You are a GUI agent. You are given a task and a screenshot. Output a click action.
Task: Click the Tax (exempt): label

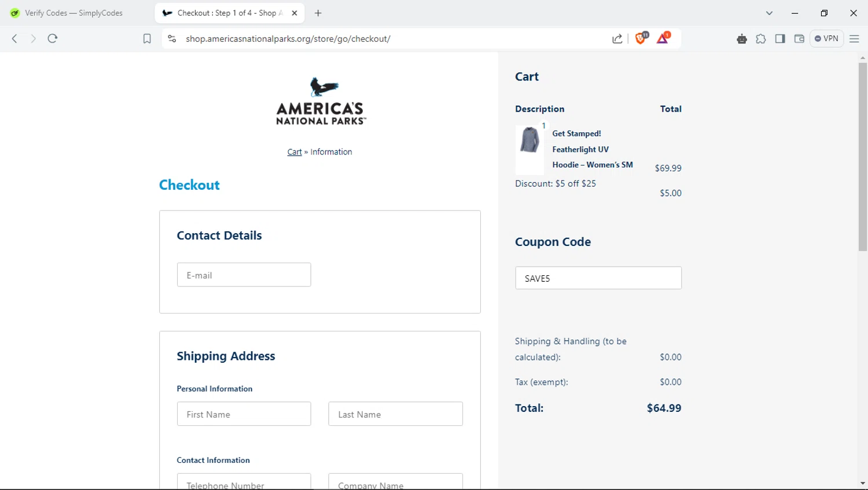542,382
